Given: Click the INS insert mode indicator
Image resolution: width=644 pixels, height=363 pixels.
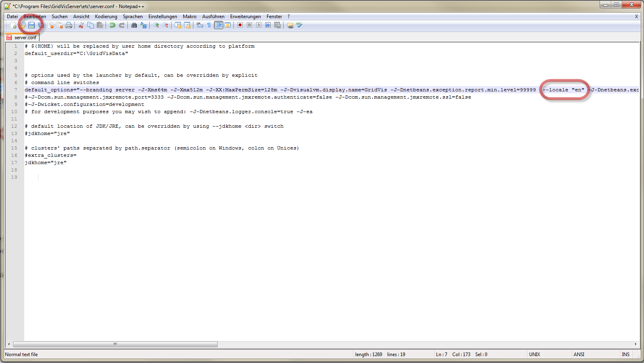Looking at the screenshot, I should 625,355.
